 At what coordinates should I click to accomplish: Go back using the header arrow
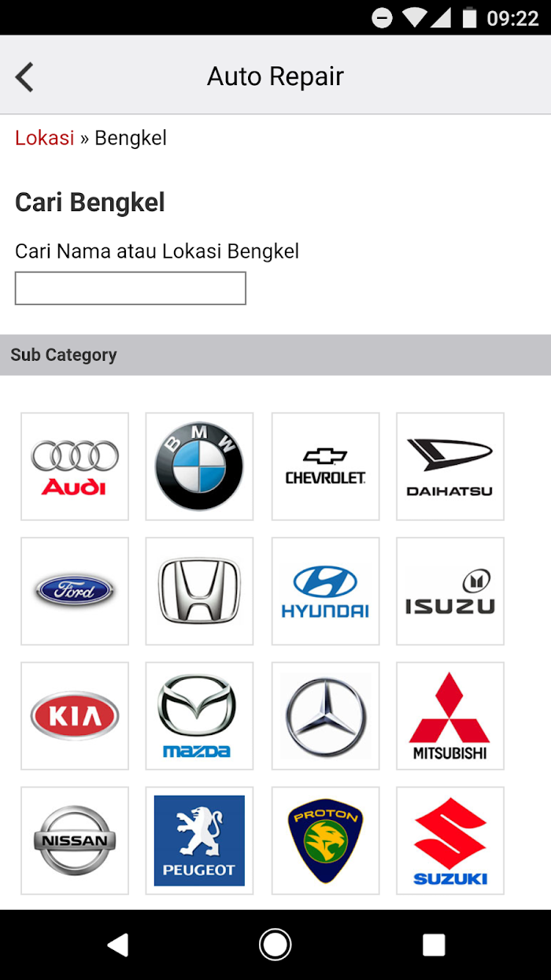(25, 77)
